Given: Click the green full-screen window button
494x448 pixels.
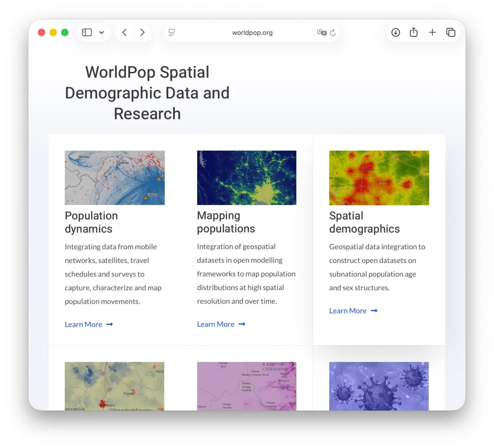Looking at the screenshot, I should pyautogui.click(x=65, y=32).
